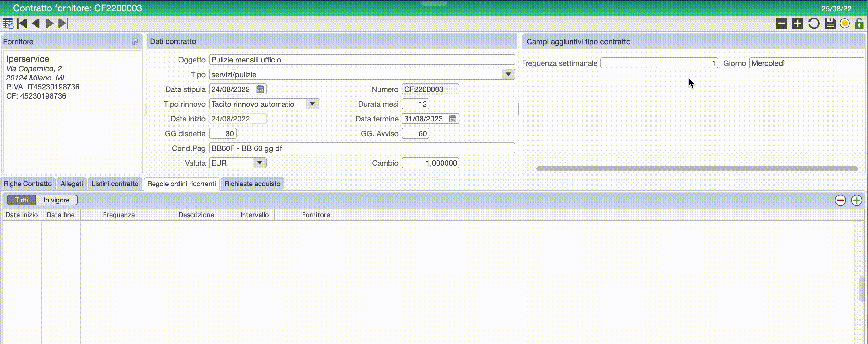Screen dimensions: 868x344
Task: Click the P.IVA: IT45230198736 text
Action: (x=43, y=87)
